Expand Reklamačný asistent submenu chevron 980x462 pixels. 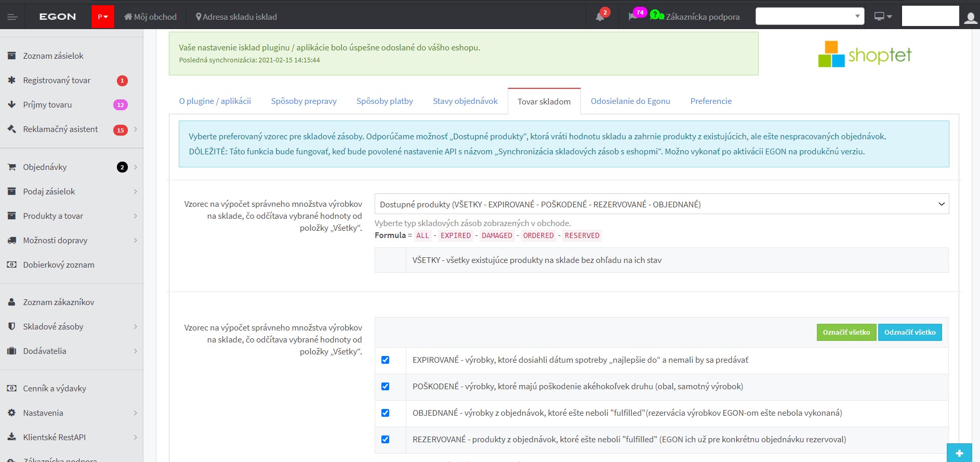coord(136,129)
